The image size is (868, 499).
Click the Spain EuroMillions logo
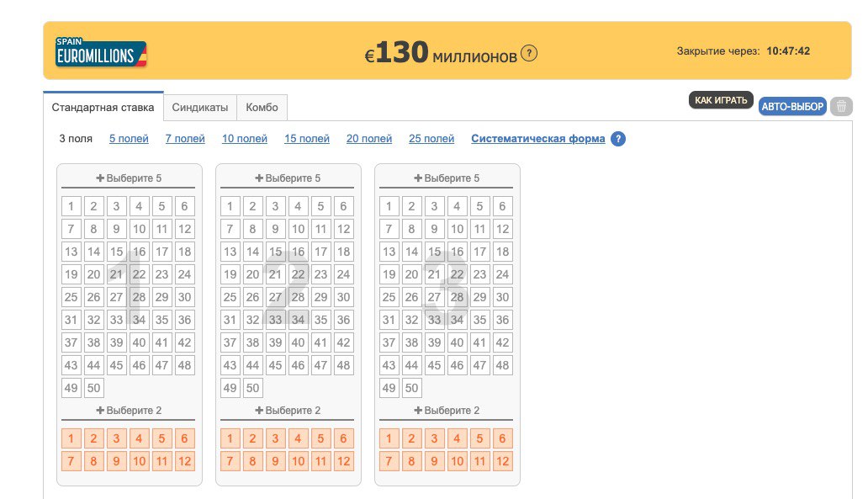pos(101,52)
